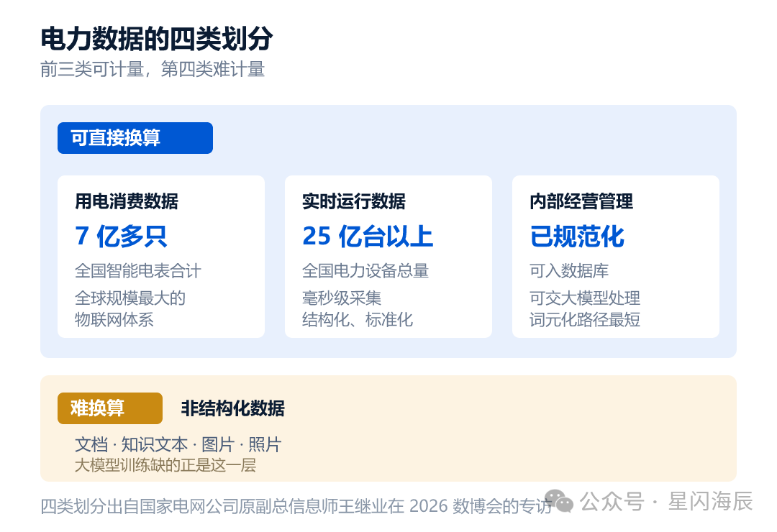Click the line 全国智能电表合计
This screenshot has width=777, height=532.
[137, 271]
